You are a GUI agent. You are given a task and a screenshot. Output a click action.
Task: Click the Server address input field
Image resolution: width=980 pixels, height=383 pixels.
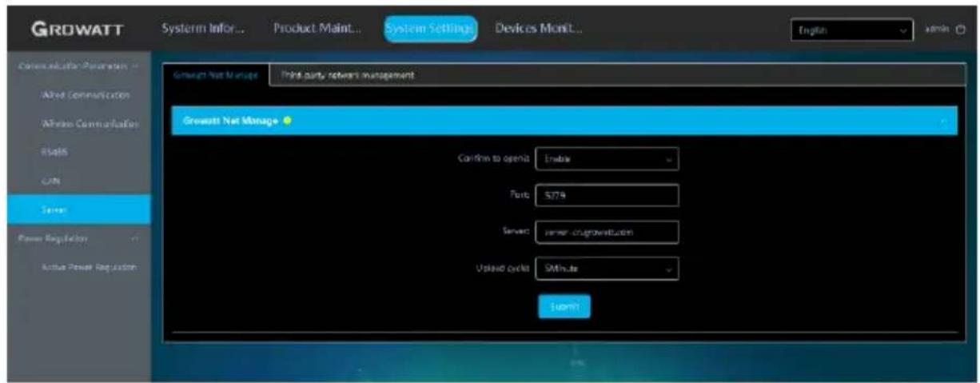click(x=607, y=232)
